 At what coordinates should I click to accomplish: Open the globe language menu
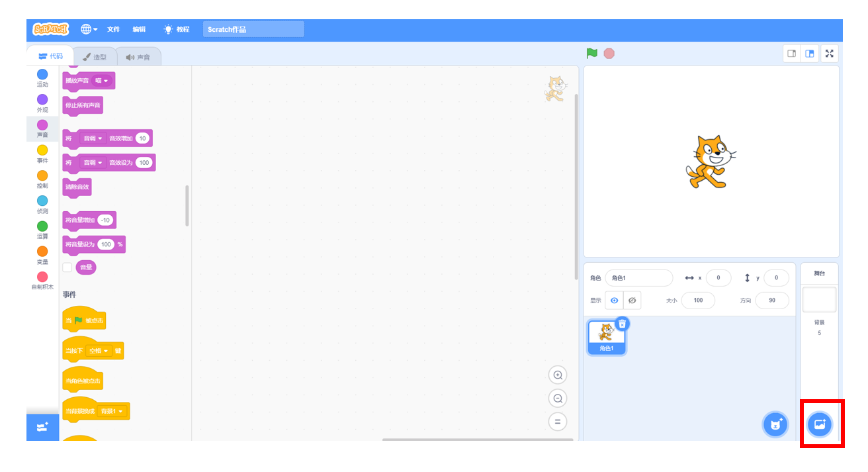point(89,29)
